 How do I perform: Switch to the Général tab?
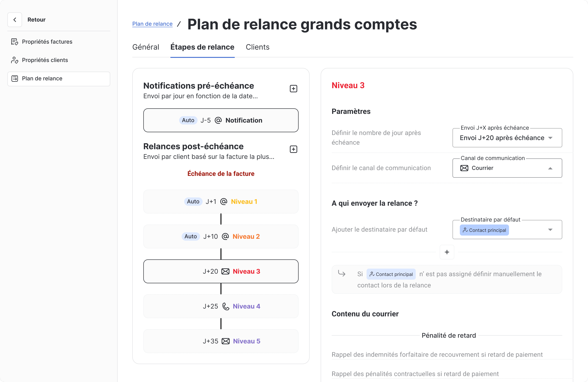coord(146,47)
